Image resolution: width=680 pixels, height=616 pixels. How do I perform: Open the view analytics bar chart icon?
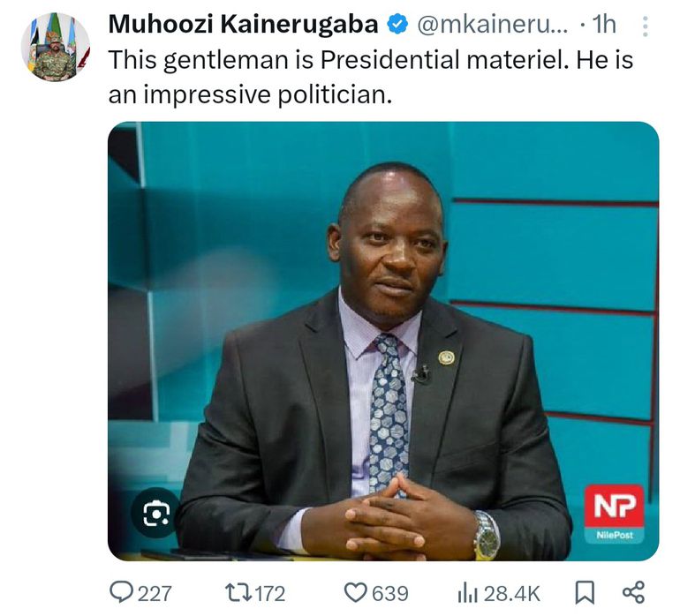[x=467, y=592]
